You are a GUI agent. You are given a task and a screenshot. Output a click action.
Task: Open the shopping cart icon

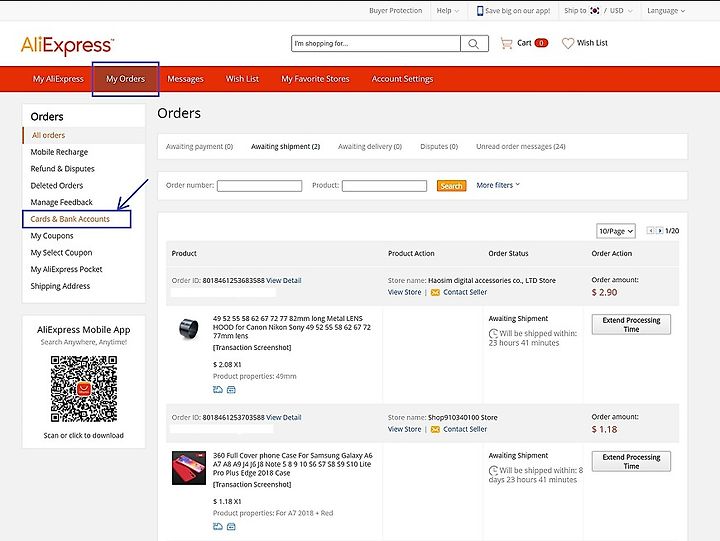click(x=506, y=43)
